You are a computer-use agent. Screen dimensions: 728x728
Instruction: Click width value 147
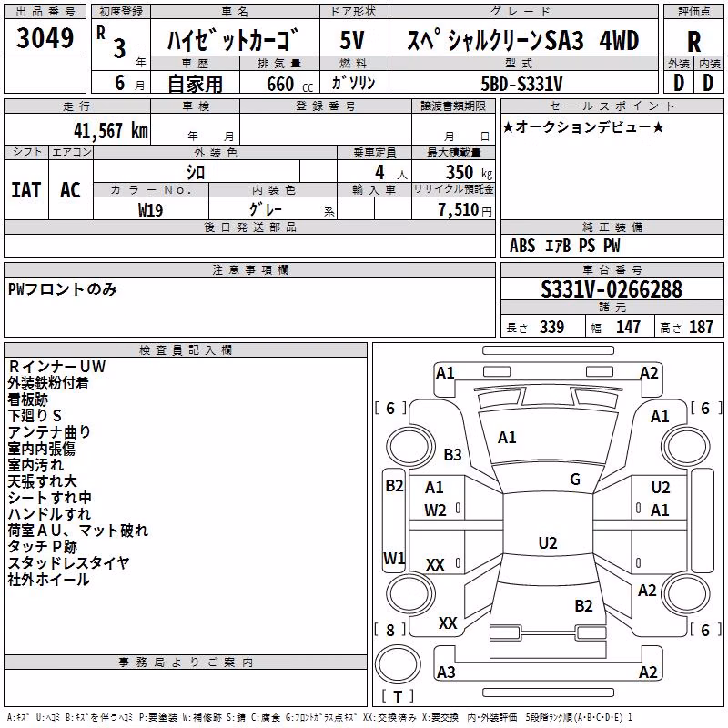[628, 327]
